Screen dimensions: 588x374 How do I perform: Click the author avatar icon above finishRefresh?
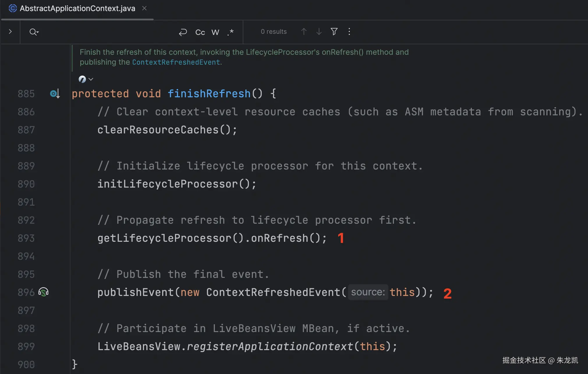[x=82, y=79]
